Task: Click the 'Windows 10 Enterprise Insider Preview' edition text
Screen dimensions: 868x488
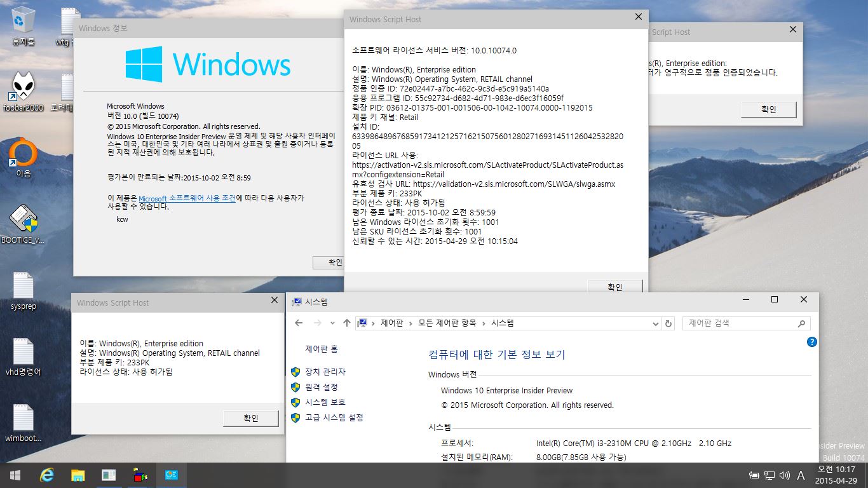Action: tap(506, 391)
